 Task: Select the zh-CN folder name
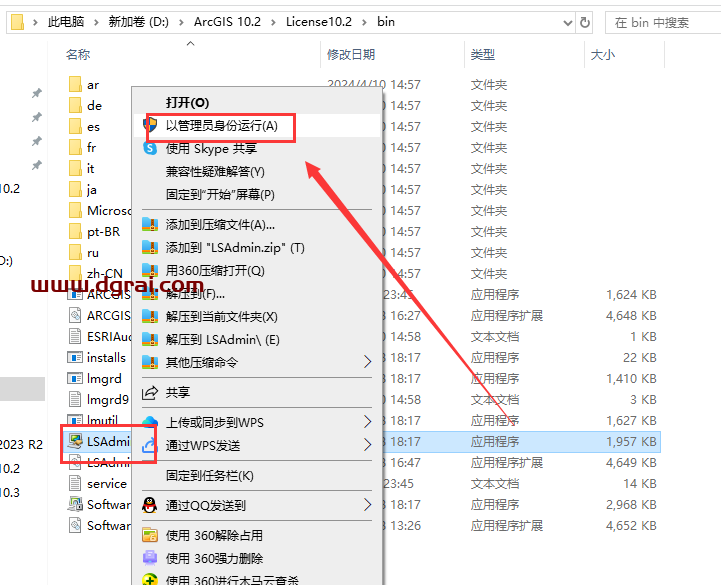104,274
